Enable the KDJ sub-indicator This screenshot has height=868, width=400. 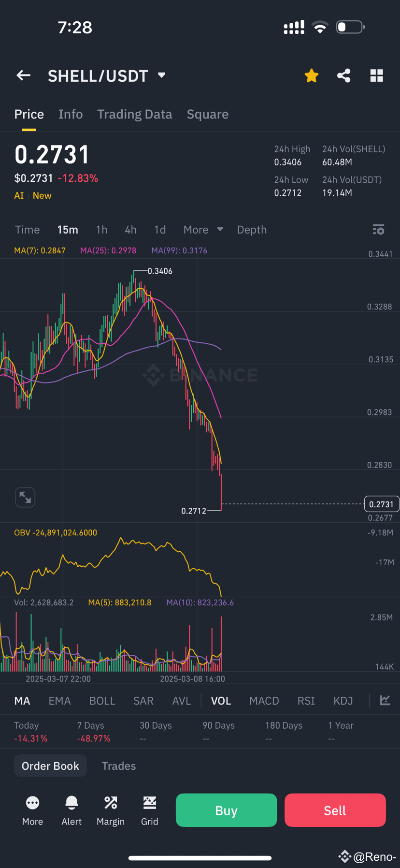point(343,701)
